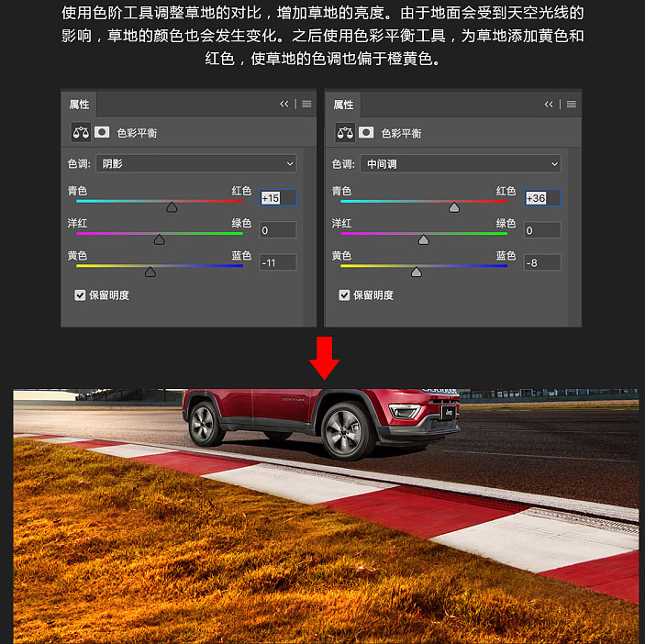Click the 洋红-绿色 slider handle in 阴影 panel
This screenshot has height=644, width=645.
click(160, 239)
